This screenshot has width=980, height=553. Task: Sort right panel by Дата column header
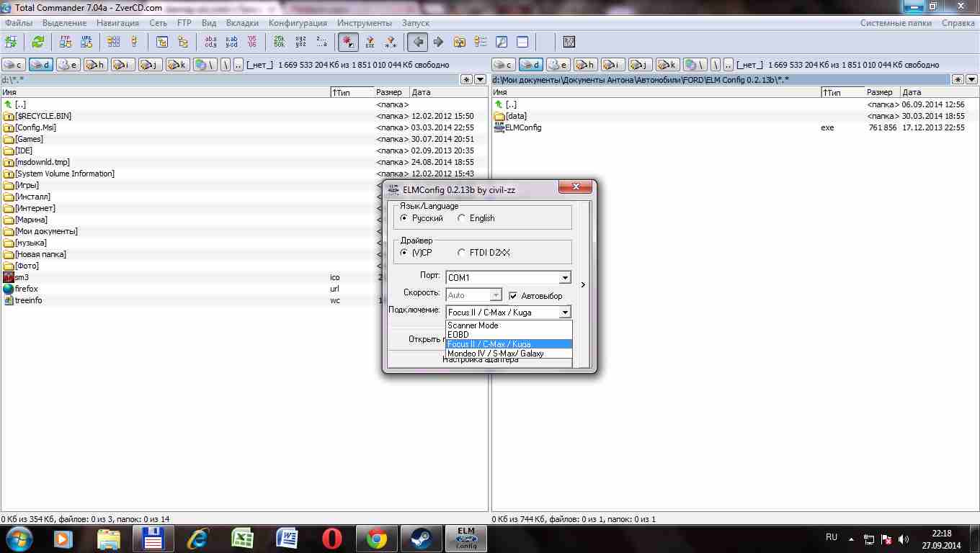[x=939, y=92]
